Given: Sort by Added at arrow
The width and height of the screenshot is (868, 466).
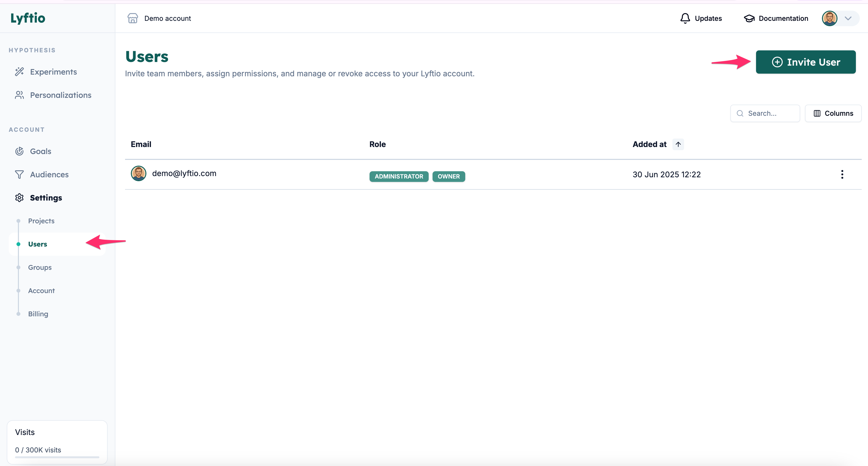Looking at the screenshot, I should [678, 144].
